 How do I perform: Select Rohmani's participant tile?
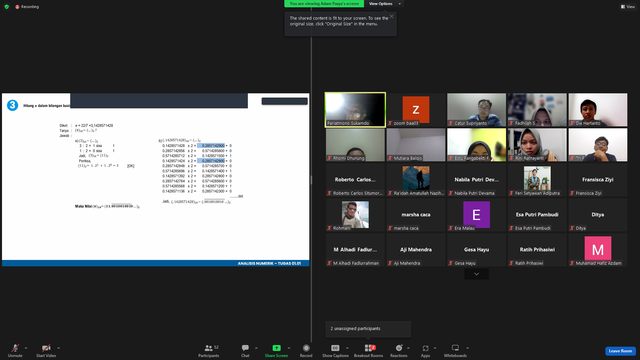click(x=355, y=215)
